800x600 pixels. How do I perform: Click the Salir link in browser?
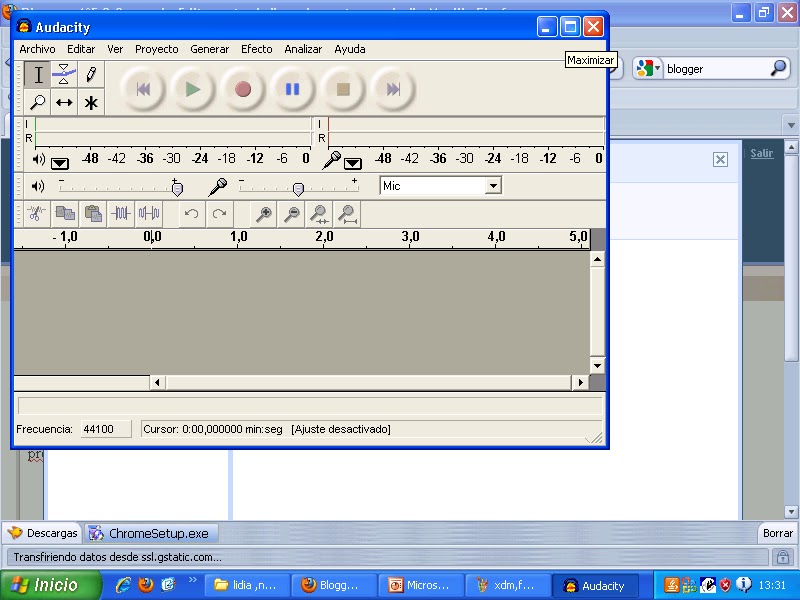pyautogui.click(x=762, y=153)
